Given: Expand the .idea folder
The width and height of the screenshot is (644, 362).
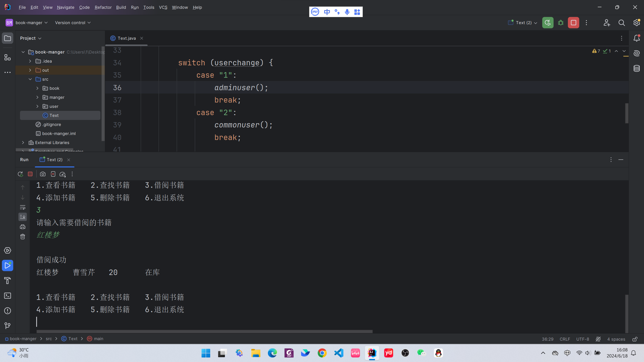Looking at the screenshot, I should (x=30, y=61).
